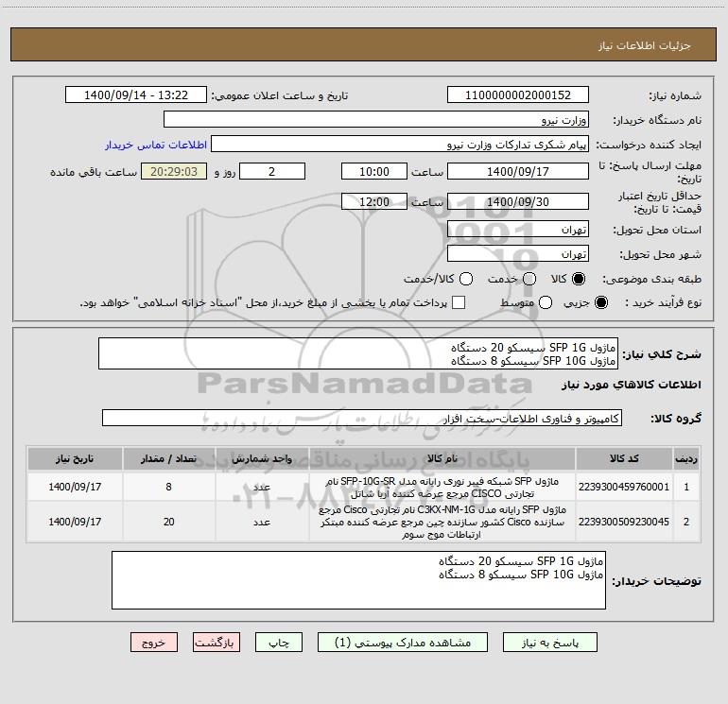Viewport: 728px width, 704px height.
Task: Select the کالا/خدمت radio button
Action: point(466,279)
